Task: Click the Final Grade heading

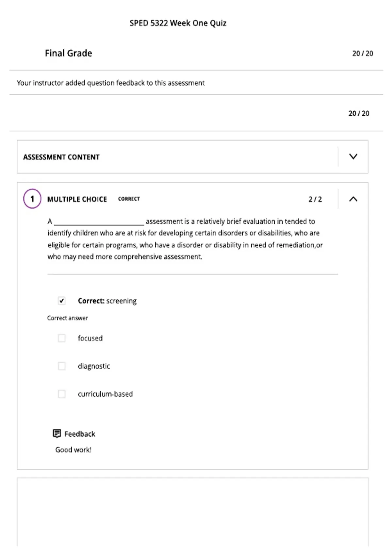Action: pos(68,53)
